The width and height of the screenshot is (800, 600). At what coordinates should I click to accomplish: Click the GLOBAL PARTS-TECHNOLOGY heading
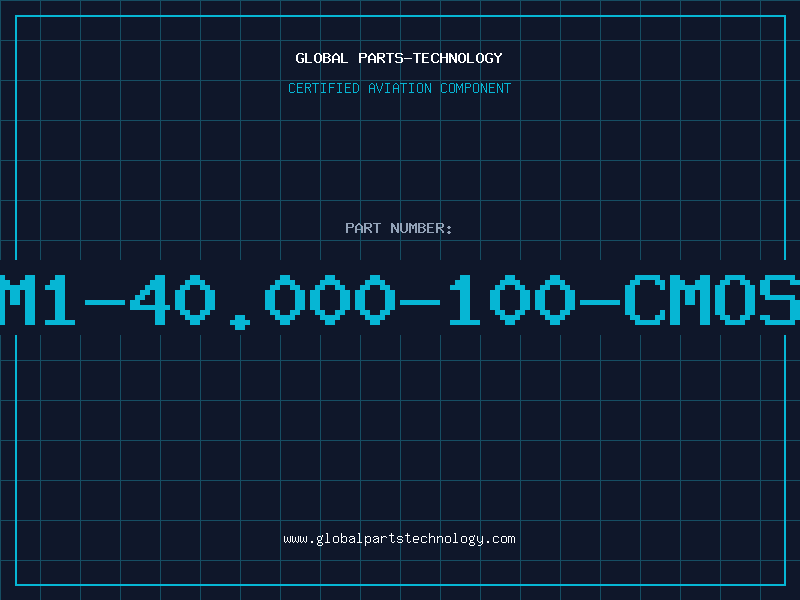(x=399, y=58)
